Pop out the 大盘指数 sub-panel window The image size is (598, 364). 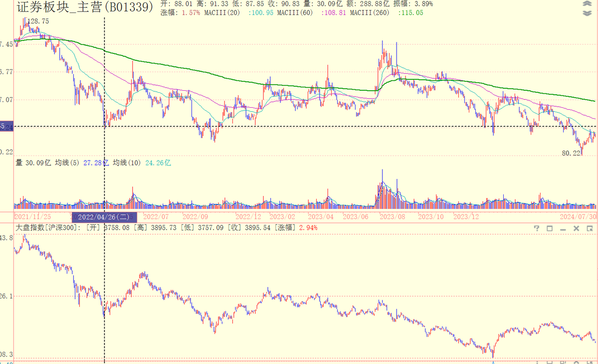590,228
